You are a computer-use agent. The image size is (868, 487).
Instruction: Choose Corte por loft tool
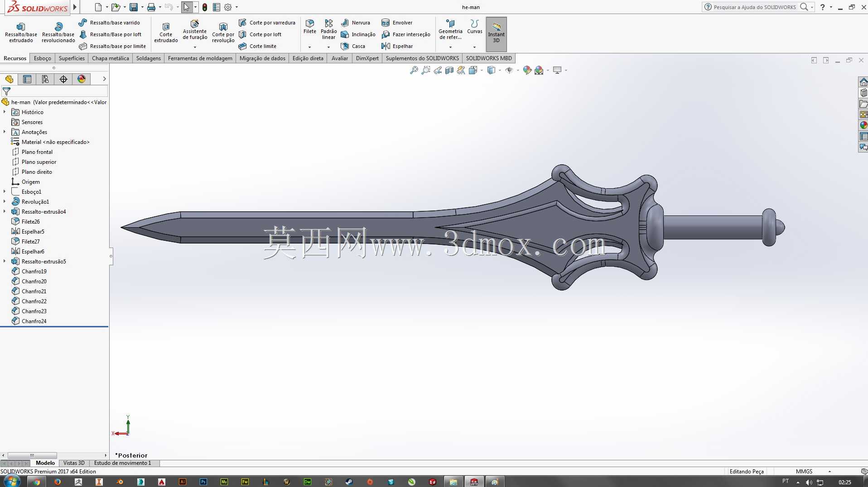coord(260,34)
